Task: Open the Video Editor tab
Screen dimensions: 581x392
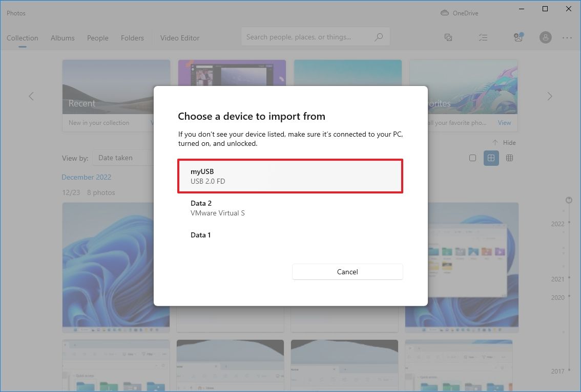Action: tap(179, 38)
